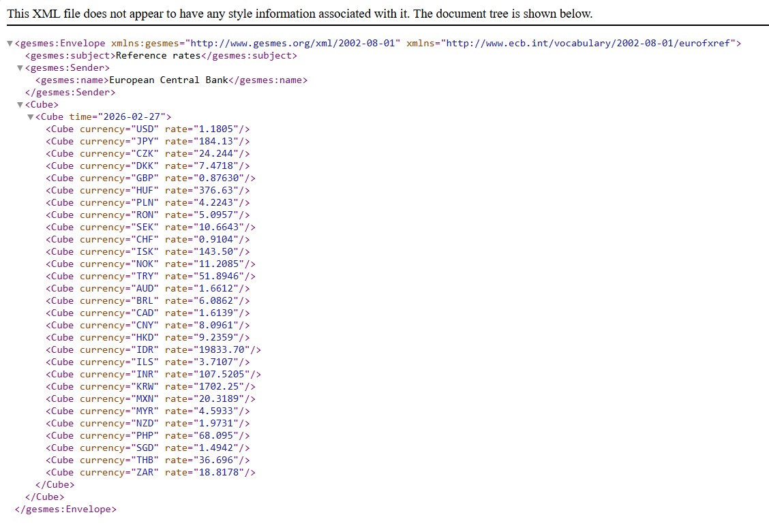Screen dimensions: 769x532
Task: Select the USD exchange rate entry
Action: coord(147,129)
